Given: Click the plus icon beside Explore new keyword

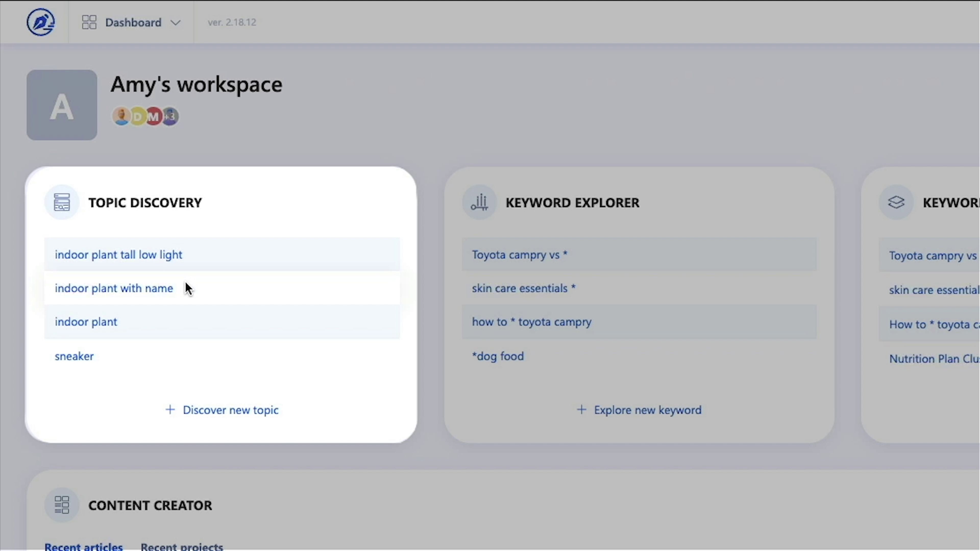Looking at the screenshot, I should (581, 409).
